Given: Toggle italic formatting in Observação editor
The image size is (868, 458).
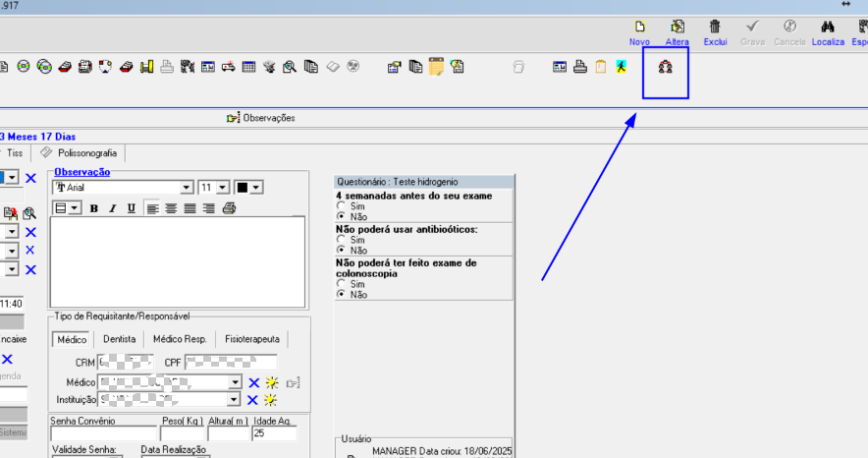Looking at the screenshot, I should (112, 208).
